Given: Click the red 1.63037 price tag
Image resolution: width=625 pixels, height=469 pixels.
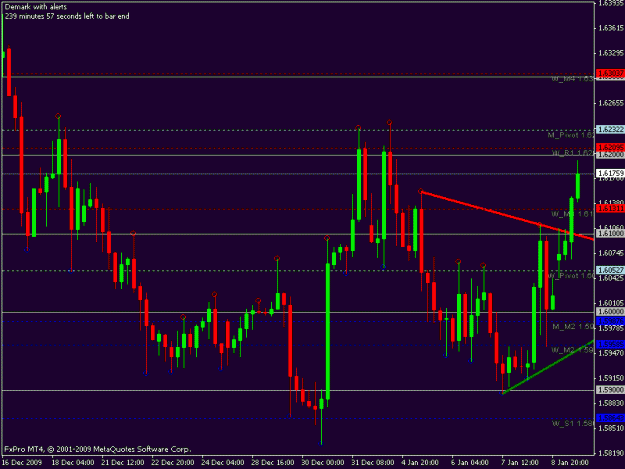Looking at the screenshot, I should [x=610, y=73].
